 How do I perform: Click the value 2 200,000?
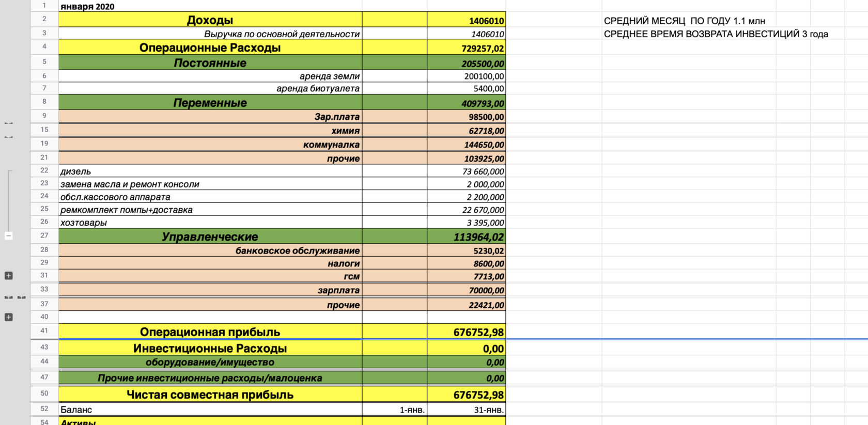coord(467,197)
